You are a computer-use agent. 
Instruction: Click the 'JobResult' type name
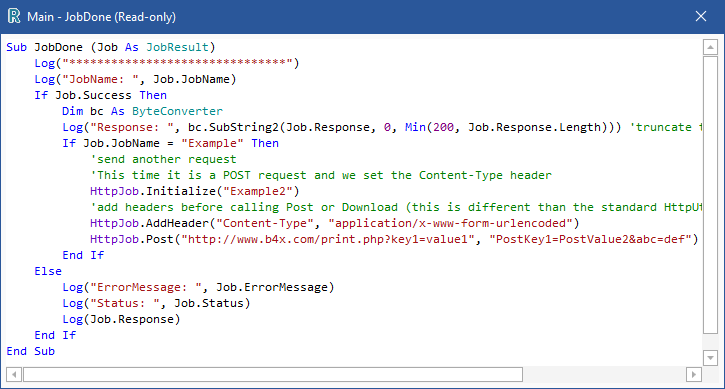click(178, 47)
